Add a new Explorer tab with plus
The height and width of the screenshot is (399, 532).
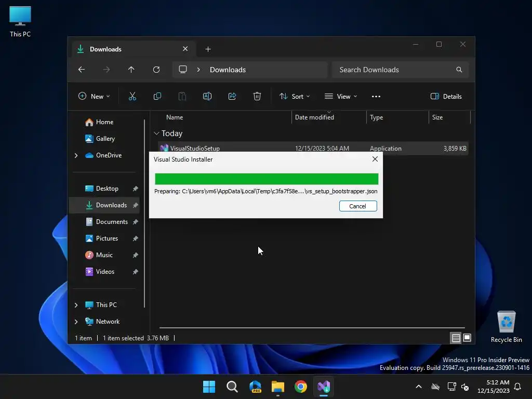pos(208,49)
